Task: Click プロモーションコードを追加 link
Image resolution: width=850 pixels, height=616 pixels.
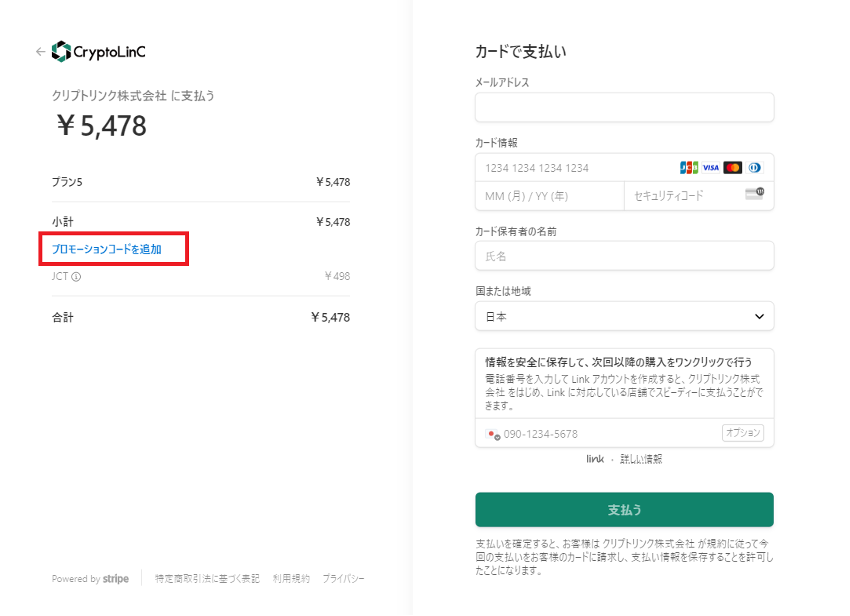Action: [107, 249]
